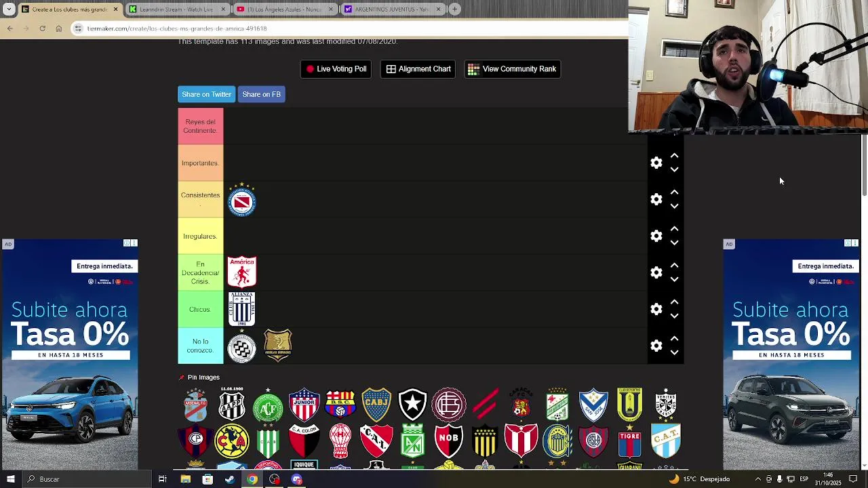This screenshot has height=488, width=868.
Task: Open settings gear for Chicos row
Action: (656, 309)
